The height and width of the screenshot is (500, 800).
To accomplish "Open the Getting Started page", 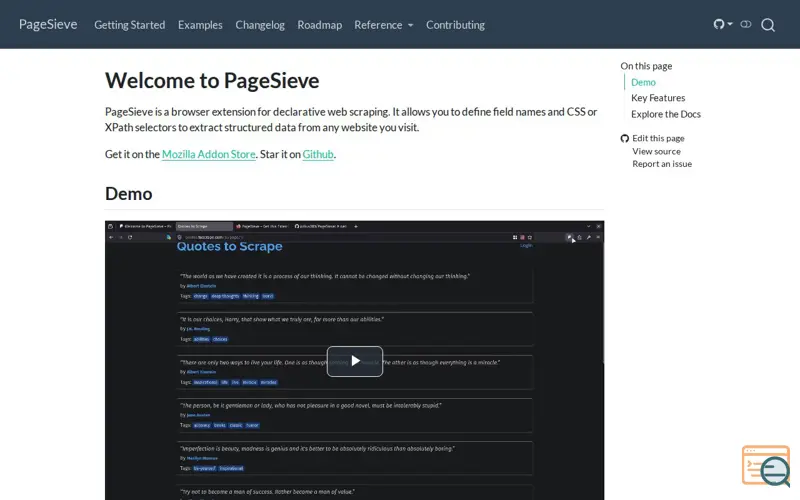I will pos(130,24).
